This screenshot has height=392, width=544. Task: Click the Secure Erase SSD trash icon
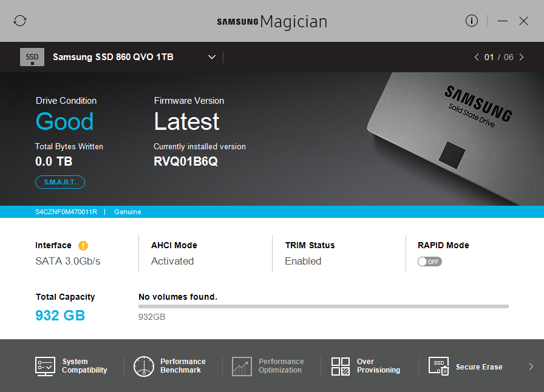click(x=439, y=367)
